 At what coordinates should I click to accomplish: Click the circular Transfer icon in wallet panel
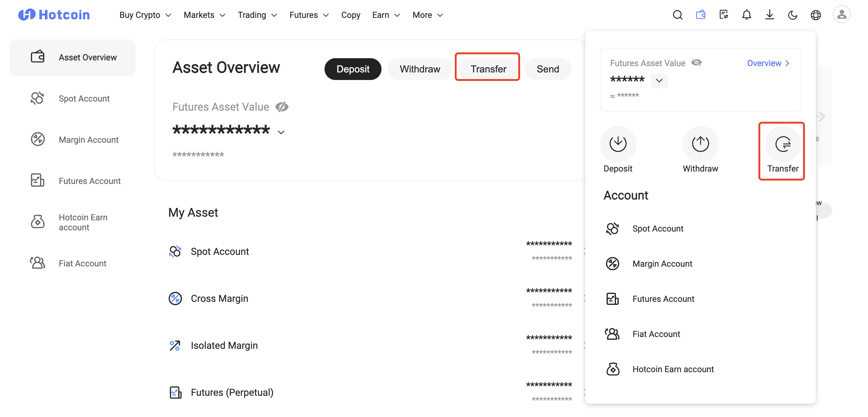(782, 144)
